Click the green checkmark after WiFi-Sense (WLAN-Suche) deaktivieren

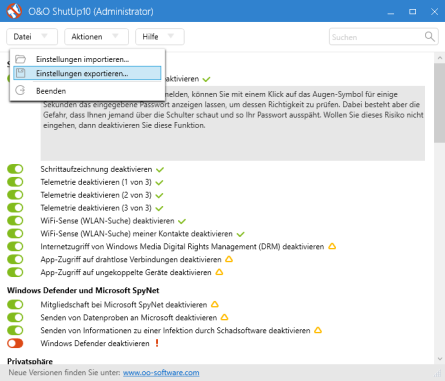pyautogui.click(x=182, y=221)
